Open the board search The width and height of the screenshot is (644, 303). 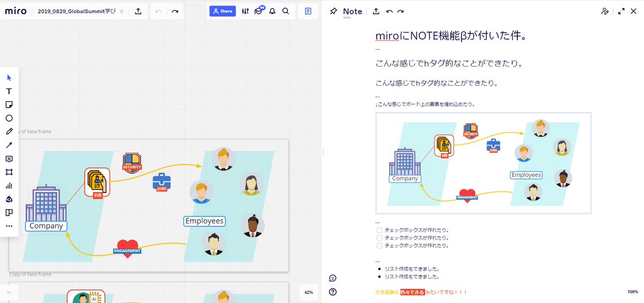[x=286, y=11]
